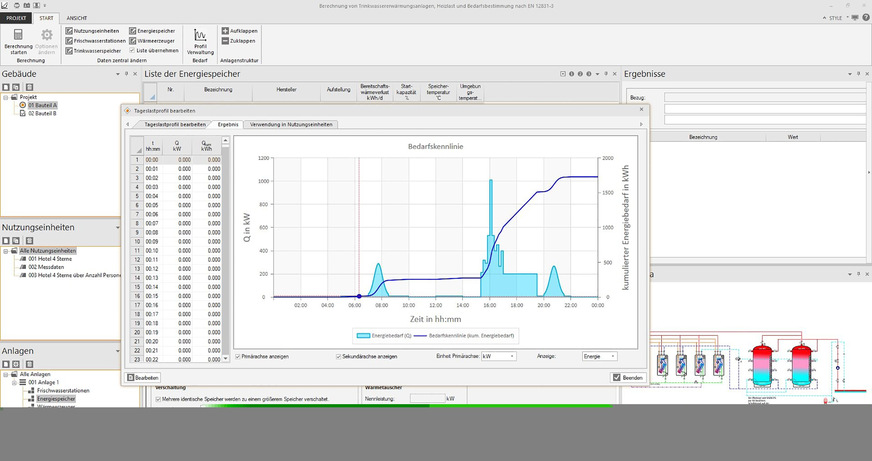Open central edit for Energiespeicher in ribbon

tap(152, 31)
